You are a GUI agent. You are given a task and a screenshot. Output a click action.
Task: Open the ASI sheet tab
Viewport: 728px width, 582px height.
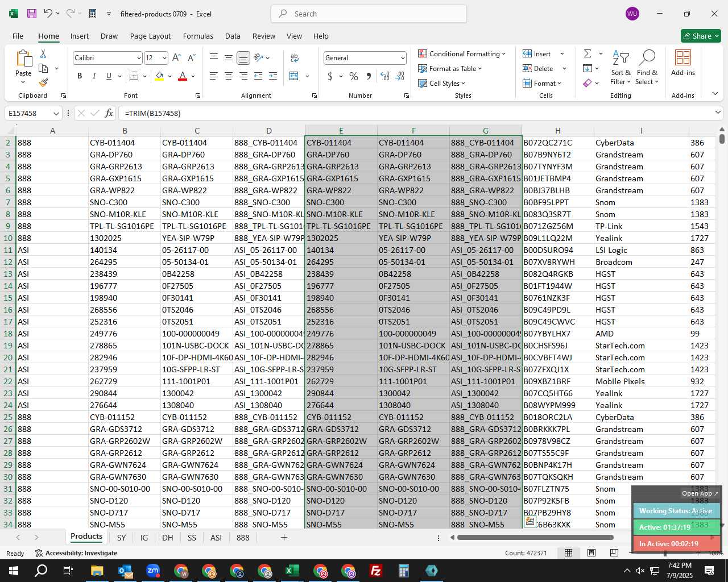point(216,537)
